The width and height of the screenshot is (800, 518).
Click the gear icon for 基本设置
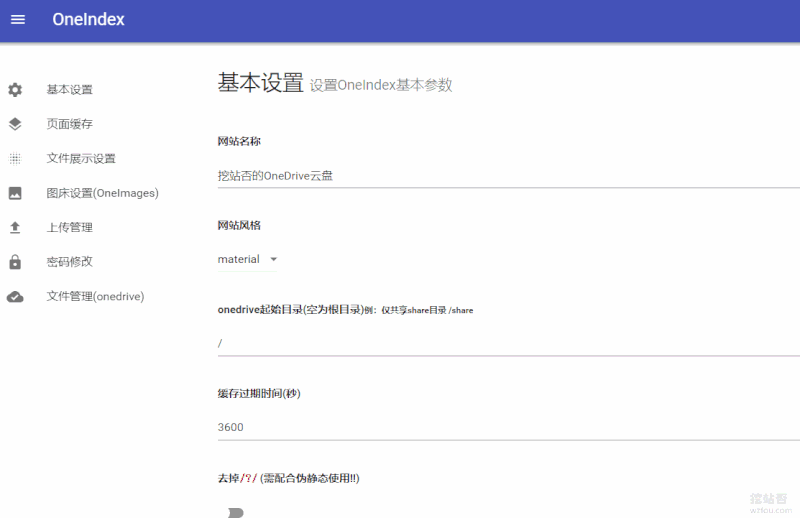15,90
